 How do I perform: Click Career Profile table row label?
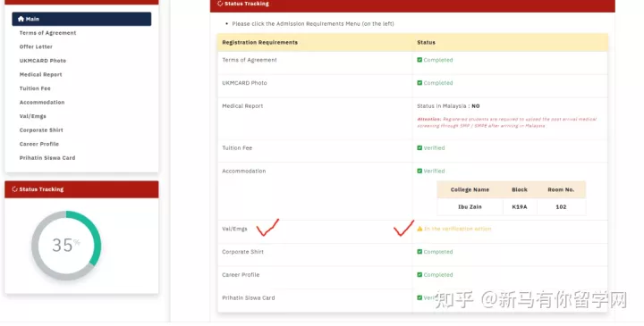[241, 275]
